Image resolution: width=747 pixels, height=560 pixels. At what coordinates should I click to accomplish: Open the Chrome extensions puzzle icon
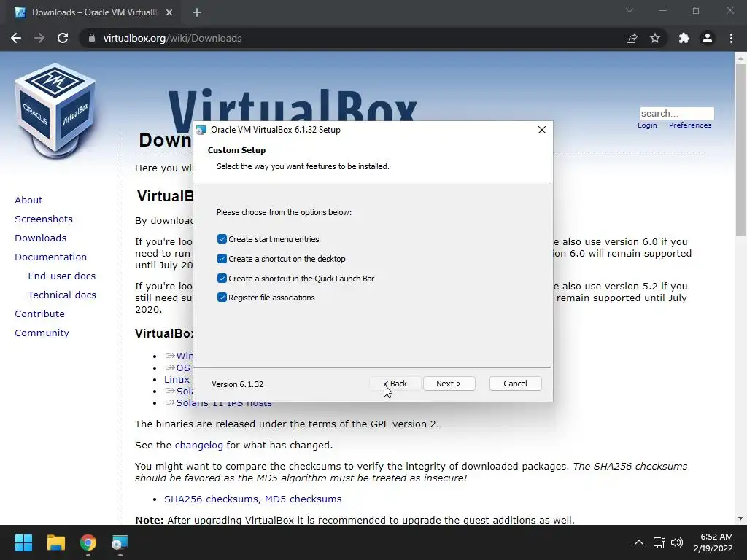point(684,38)
